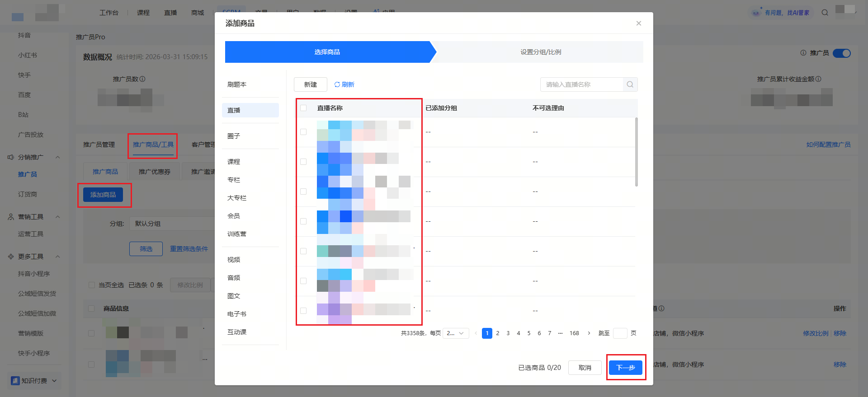Tick the last live-stream row checkbox

click(303, 311)
